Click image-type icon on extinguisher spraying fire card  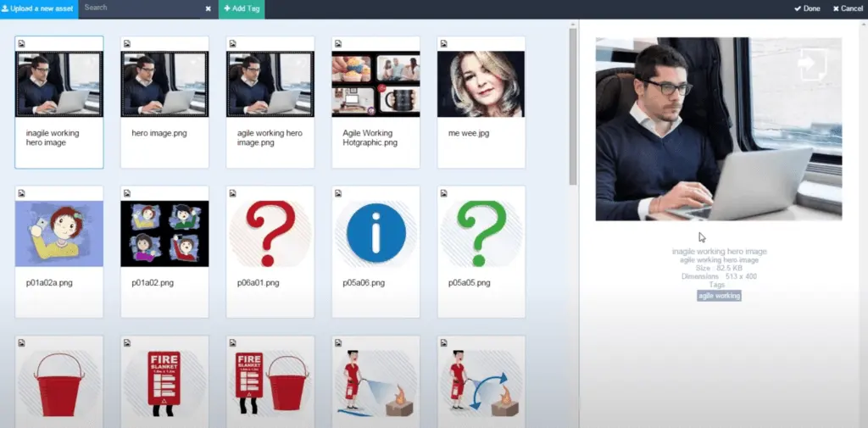click(x=338, y=342)
